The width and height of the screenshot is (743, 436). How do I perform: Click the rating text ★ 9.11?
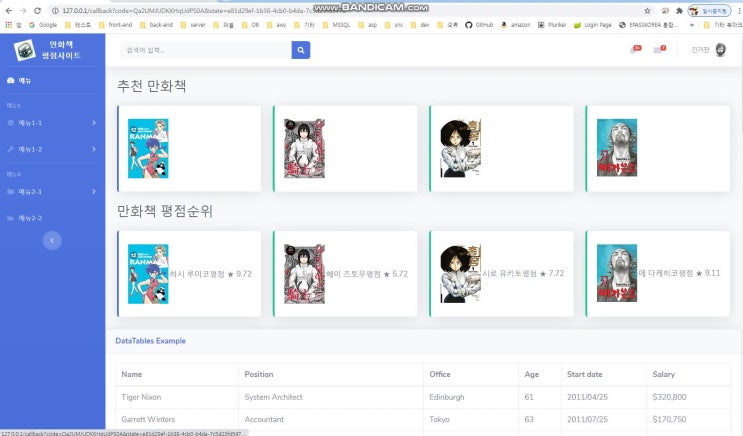coord(708,273)
